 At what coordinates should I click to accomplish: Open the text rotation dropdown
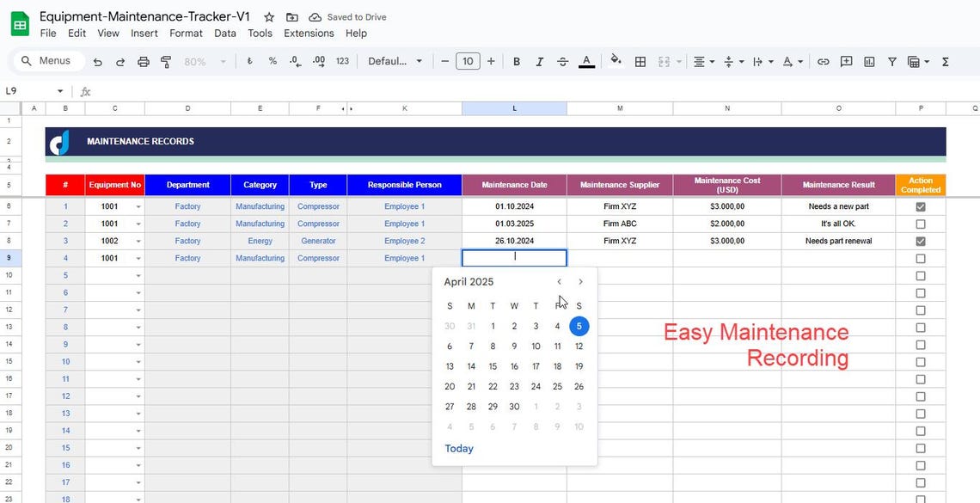pyautogui.click(x=793, y=61)
